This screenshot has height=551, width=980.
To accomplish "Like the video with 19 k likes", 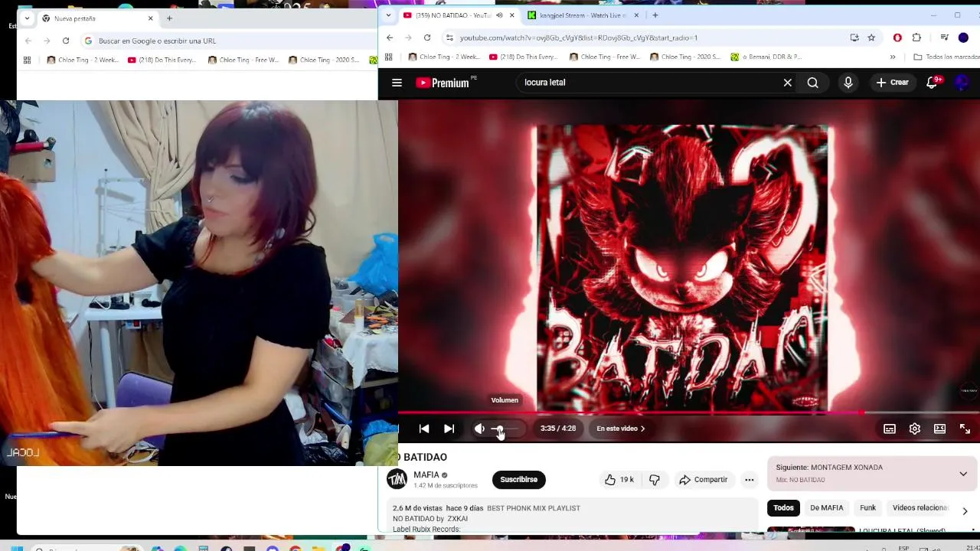I will tap(619, 479).
